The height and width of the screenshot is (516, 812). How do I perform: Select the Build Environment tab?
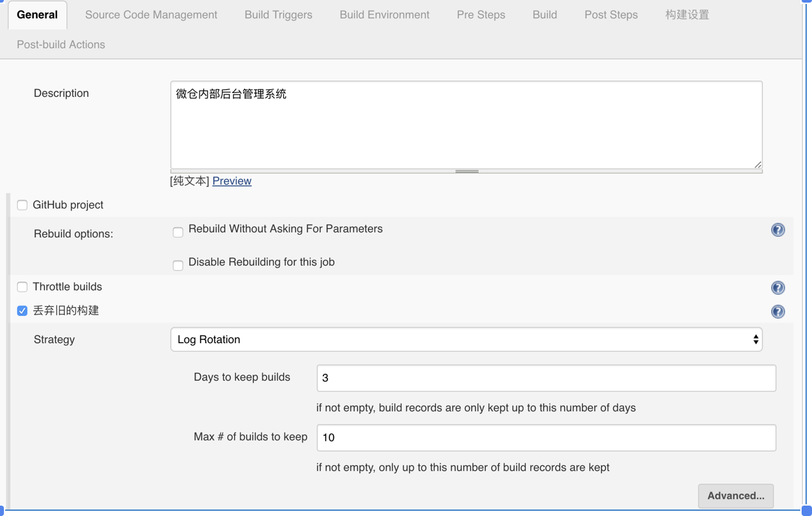click(385, 15)
